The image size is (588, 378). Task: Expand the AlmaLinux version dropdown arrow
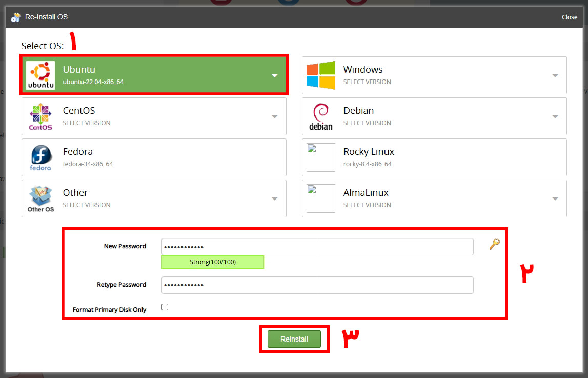[x=555, y=198]
